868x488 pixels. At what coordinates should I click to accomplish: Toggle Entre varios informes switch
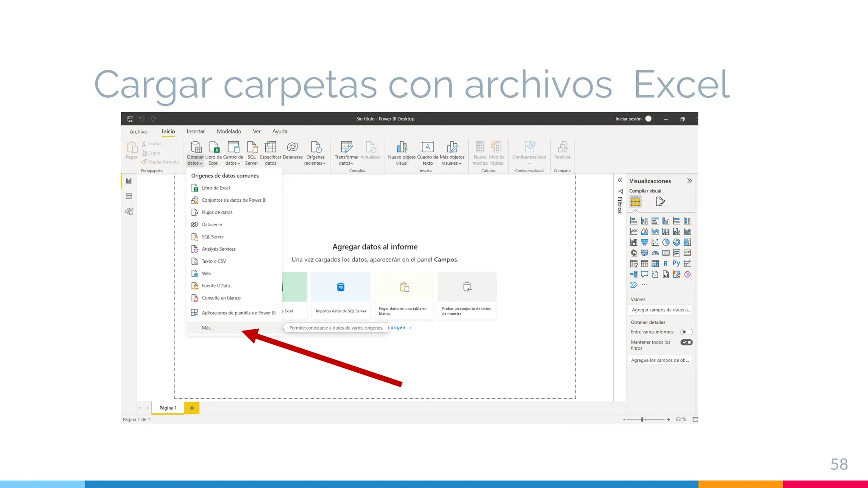click(x=686, y=332)
